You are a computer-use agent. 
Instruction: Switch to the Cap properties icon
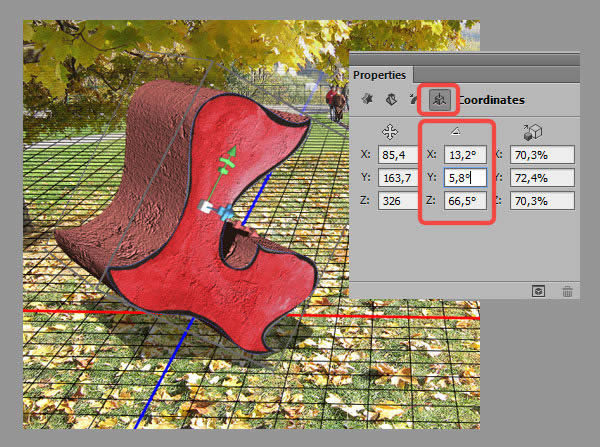pos(412,99)
